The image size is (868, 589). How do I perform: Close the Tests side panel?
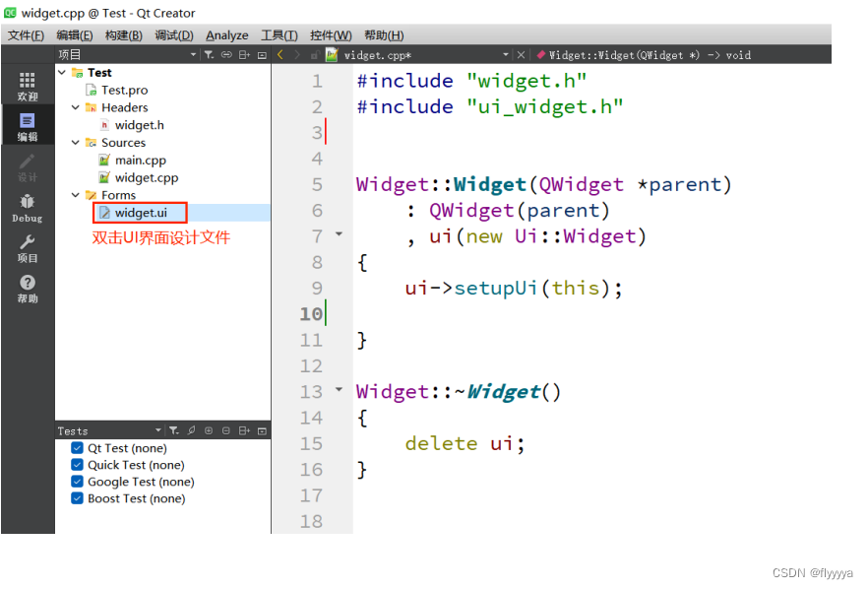coord(263,430)
